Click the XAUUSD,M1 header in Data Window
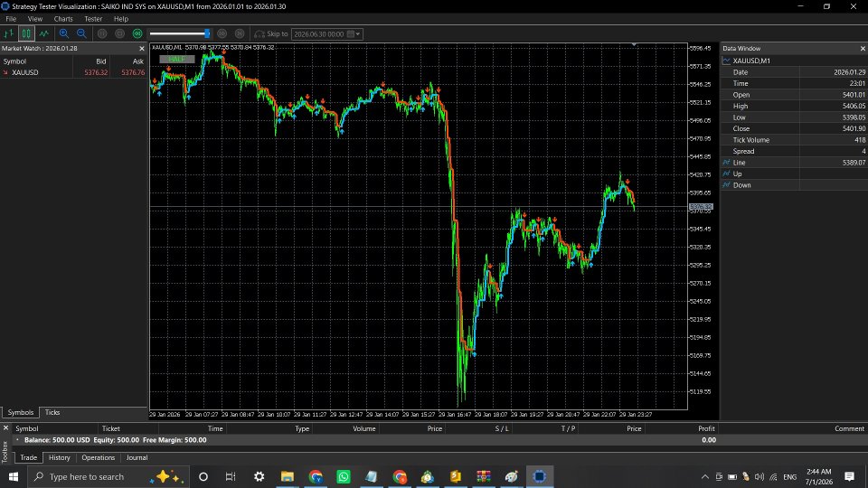 (x=751, y=61)
